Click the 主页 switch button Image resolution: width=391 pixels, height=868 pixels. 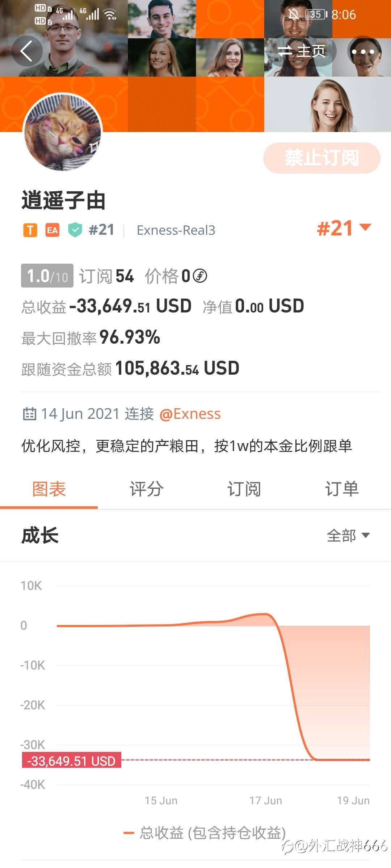pos(301,51)
